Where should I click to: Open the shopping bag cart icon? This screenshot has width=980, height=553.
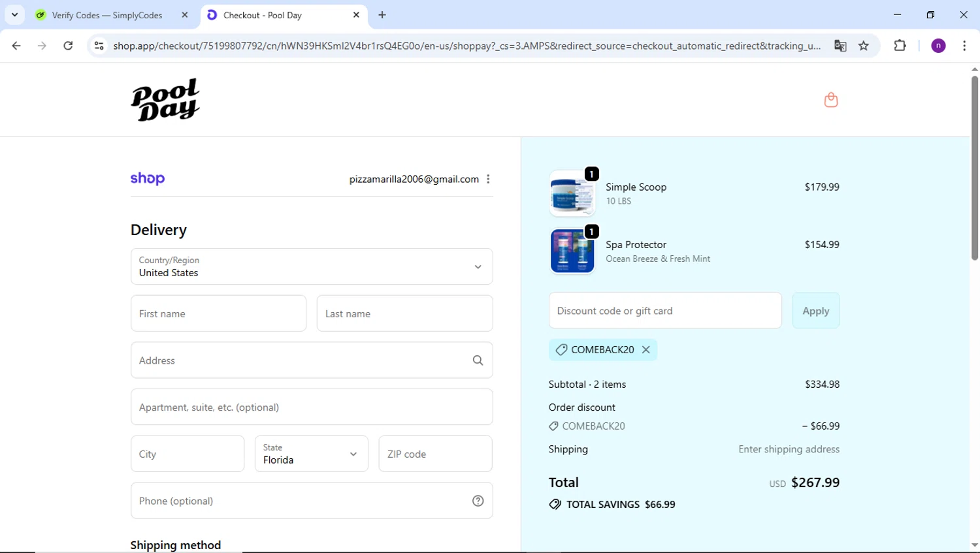point(830,100)
